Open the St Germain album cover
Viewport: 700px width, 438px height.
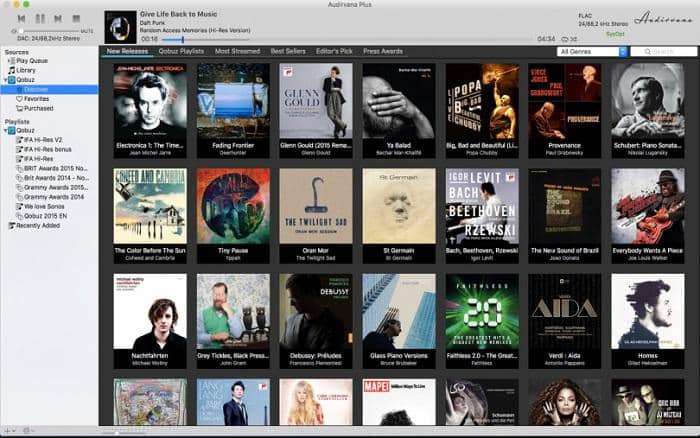399,206
